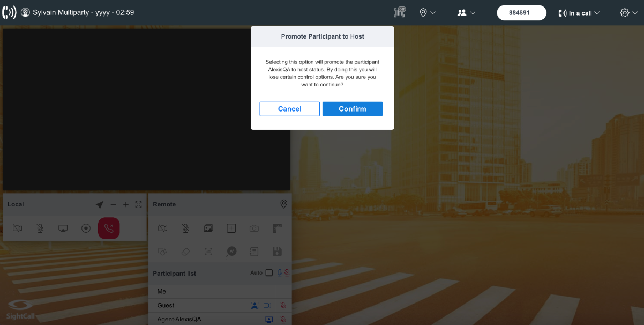
Task: Click the Participant list heading
Action: [175, 274]
